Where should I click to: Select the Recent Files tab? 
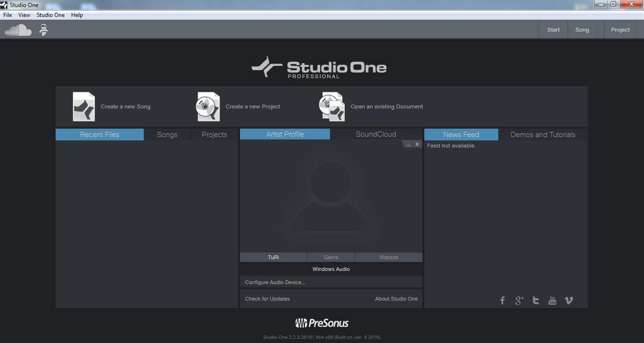point(99,135)
